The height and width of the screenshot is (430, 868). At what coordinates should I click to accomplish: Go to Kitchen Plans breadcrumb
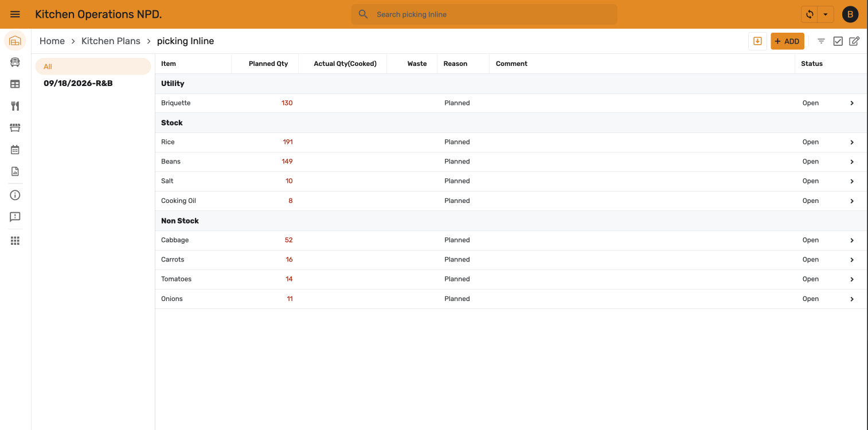click(111, 41)
